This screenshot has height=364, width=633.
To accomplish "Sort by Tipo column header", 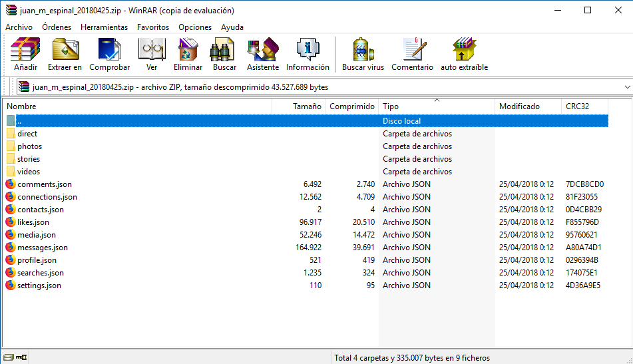I will pos(437,106).
